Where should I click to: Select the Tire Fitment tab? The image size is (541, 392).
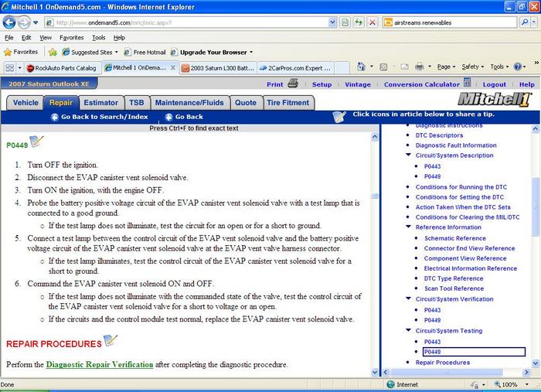click(x=288, y=103)
